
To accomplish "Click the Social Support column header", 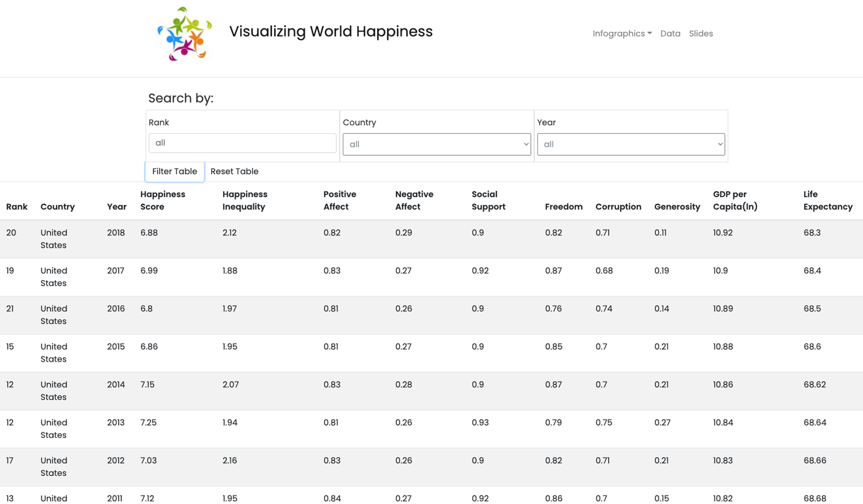I will [488, 201].
